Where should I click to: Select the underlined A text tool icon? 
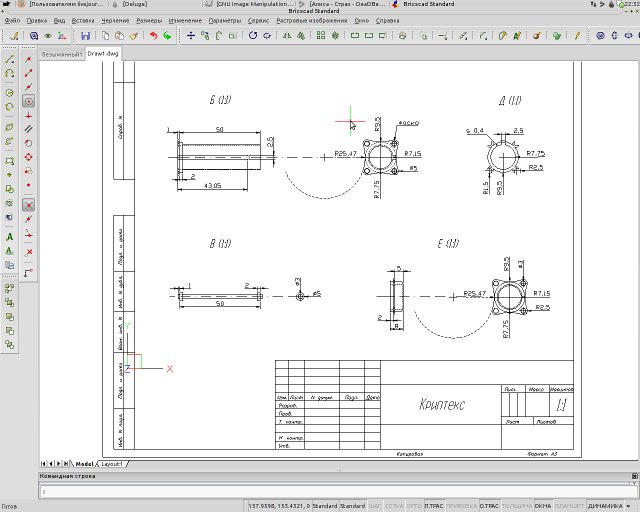click(x=9, y=251)
